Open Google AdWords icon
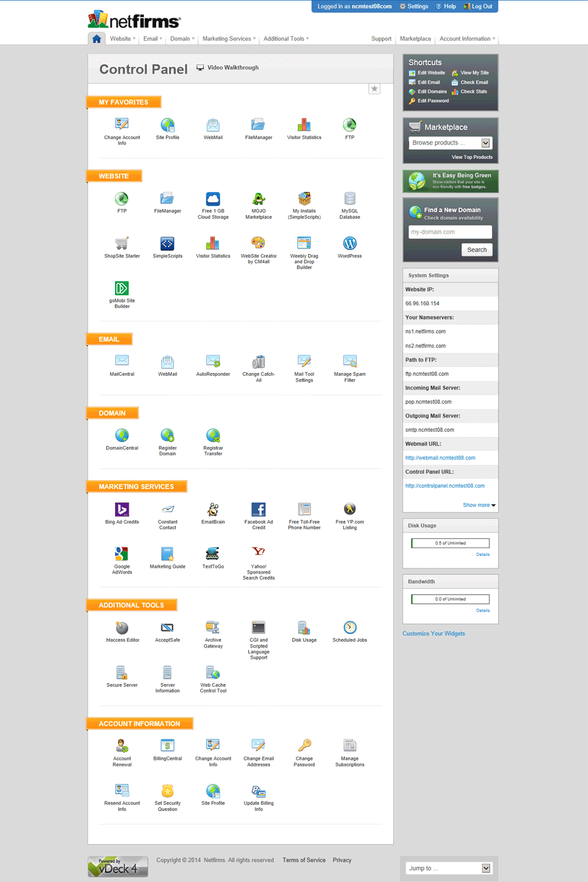Viewport: 588px width, 882px height. coord(122,554)
